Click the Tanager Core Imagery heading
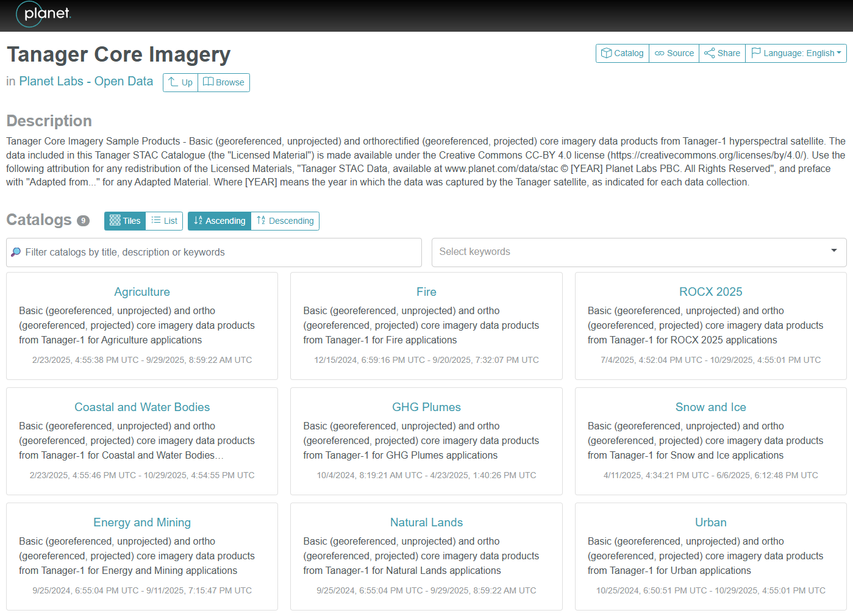This screenshot has height=616, width=853. (119, 55)
